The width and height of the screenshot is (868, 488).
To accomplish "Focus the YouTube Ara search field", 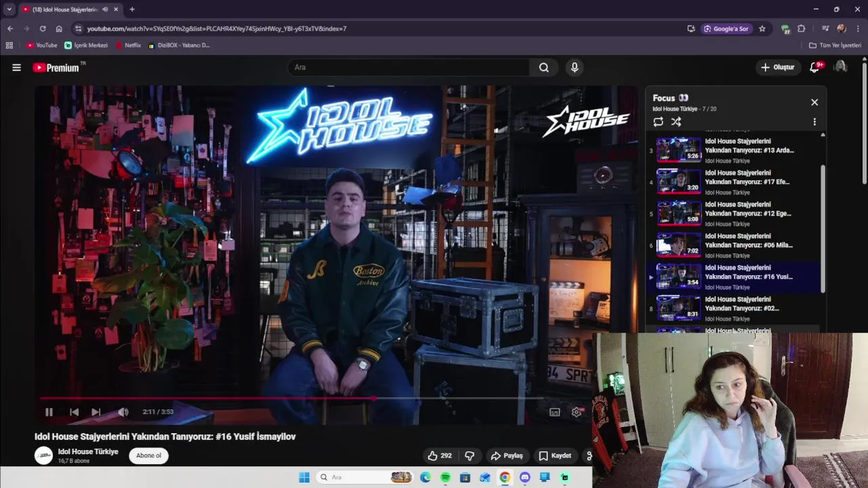I will [x=409, y=67].
